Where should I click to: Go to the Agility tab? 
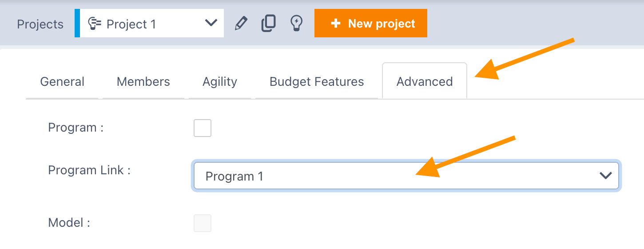click(x=220, y=82)
